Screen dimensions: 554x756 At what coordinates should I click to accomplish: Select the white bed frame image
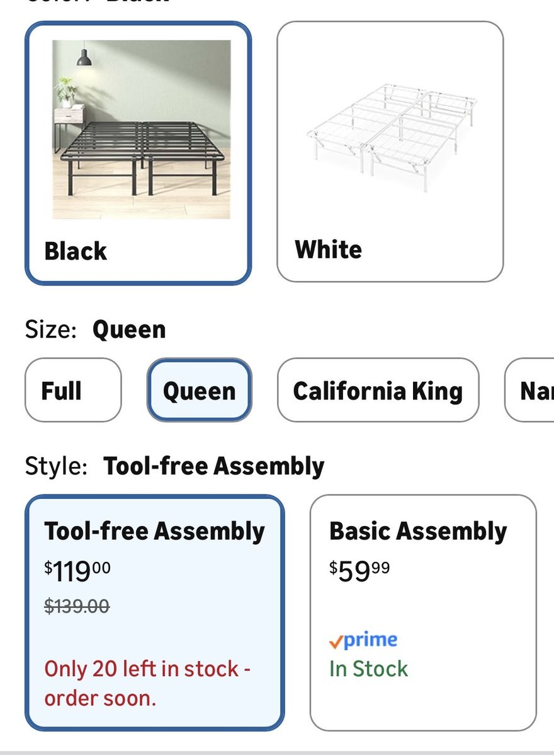[x=391, y=130]
